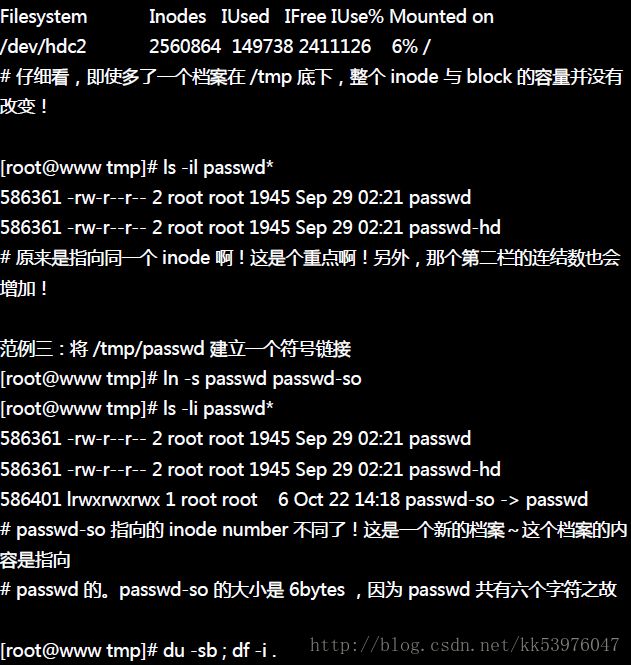Click the comment mentioning 6bytes

308,590
